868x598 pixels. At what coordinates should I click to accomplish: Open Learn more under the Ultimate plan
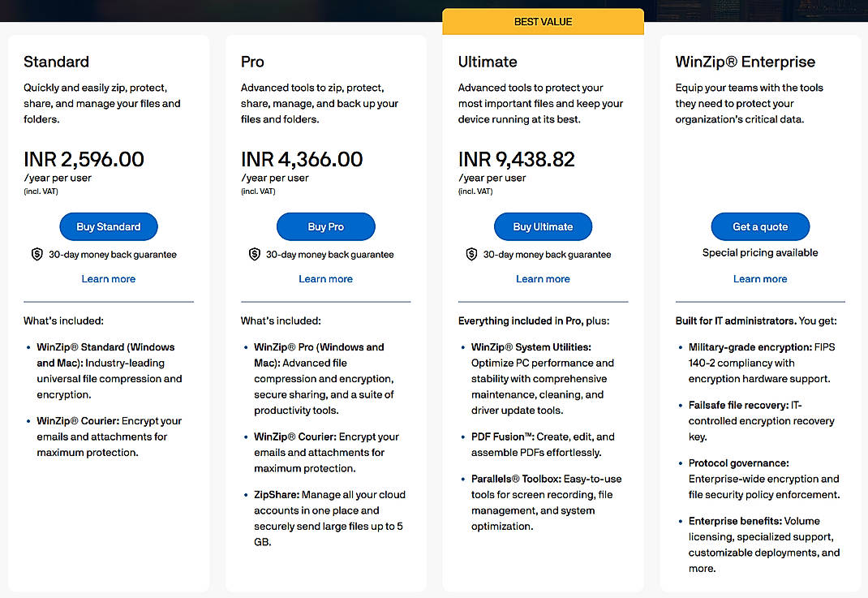543,278
